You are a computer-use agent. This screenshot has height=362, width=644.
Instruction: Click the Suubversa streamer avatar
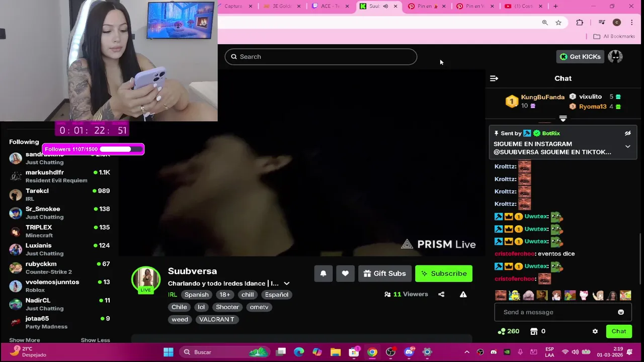(146, 280)
